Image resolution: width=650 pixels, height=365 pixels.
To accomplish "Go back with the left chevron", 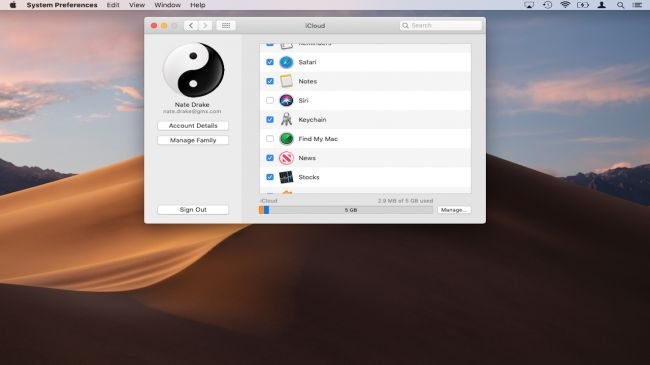I will 191,25.
